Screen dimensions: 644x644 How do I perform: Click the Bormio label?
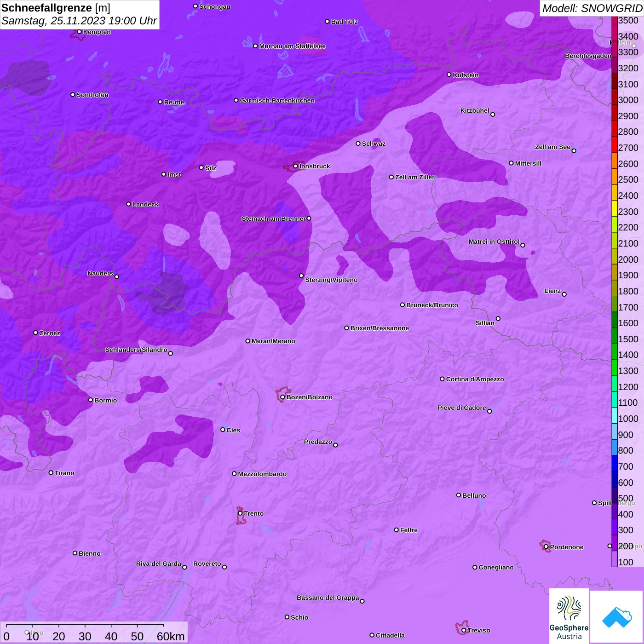click(106, 400)
